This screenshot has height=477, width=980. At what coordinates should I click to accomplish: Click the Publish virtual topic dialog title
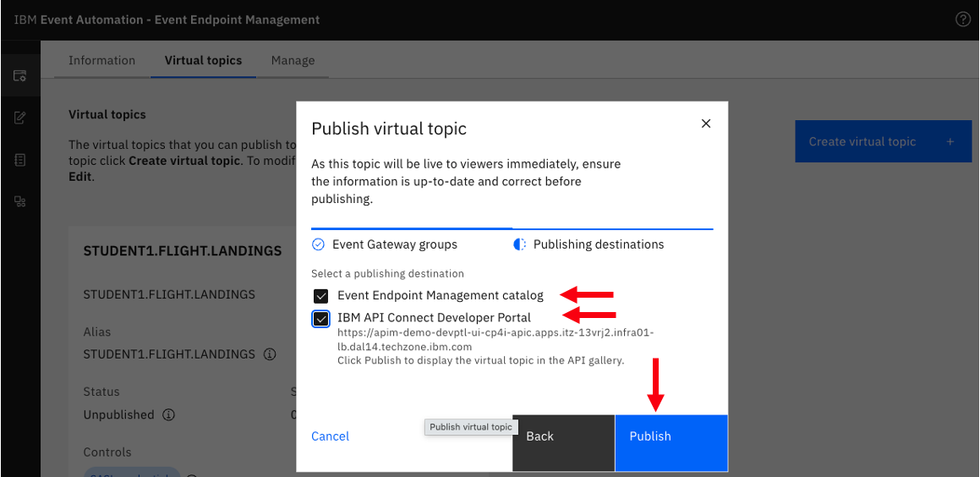[389, 129]
